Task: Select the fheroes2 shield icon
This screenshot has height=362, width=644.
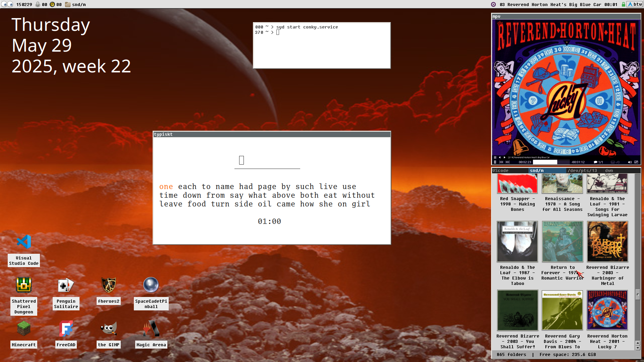Action: pos(109,285)
